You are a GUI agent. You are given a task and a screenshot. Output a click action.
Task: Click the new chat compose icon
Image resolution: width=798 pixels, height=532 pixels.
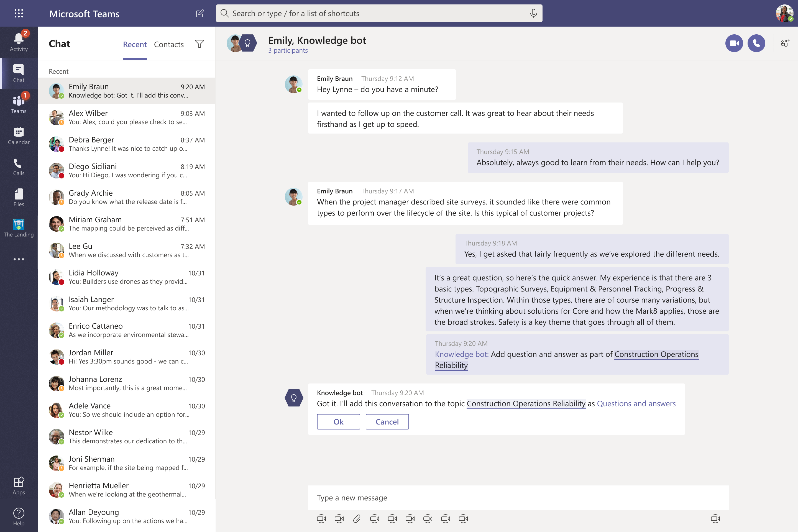pos(200,14)
